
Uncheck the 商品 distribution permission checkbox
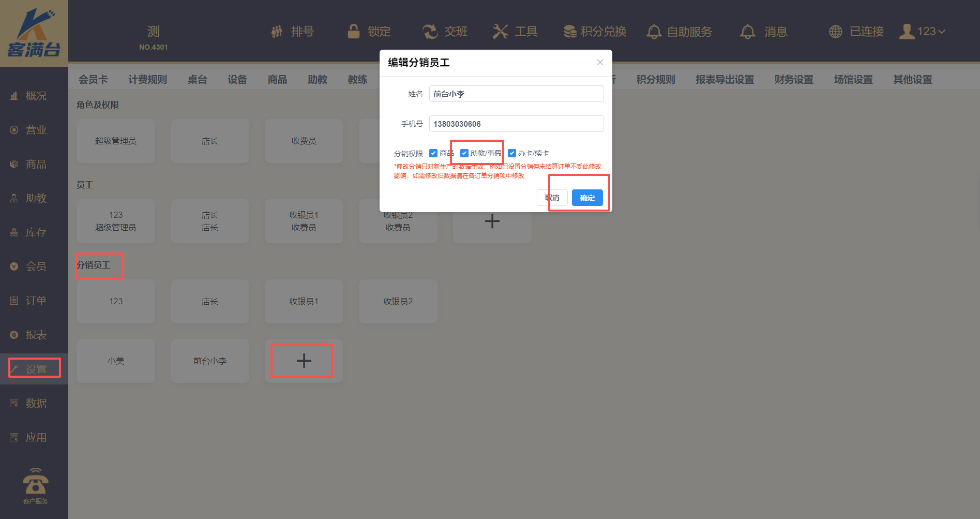tap(433, 153)
